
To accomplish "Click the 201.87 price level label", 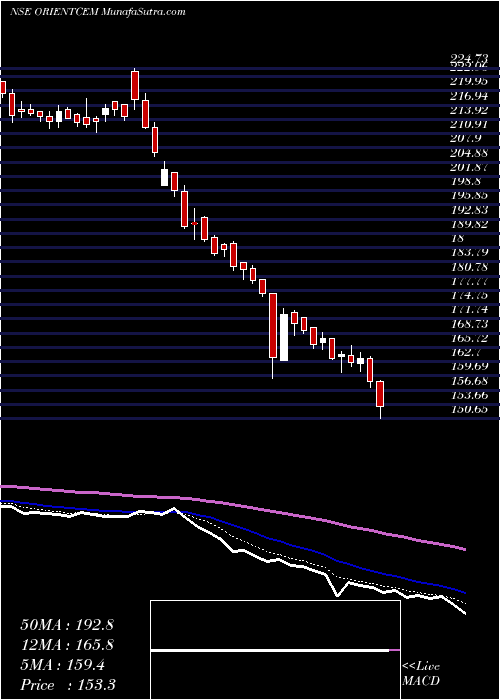I will (468, 167).
